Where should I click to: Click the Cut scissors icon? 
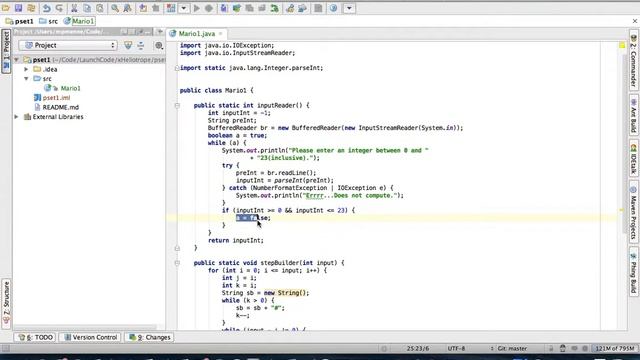(74, 8)
